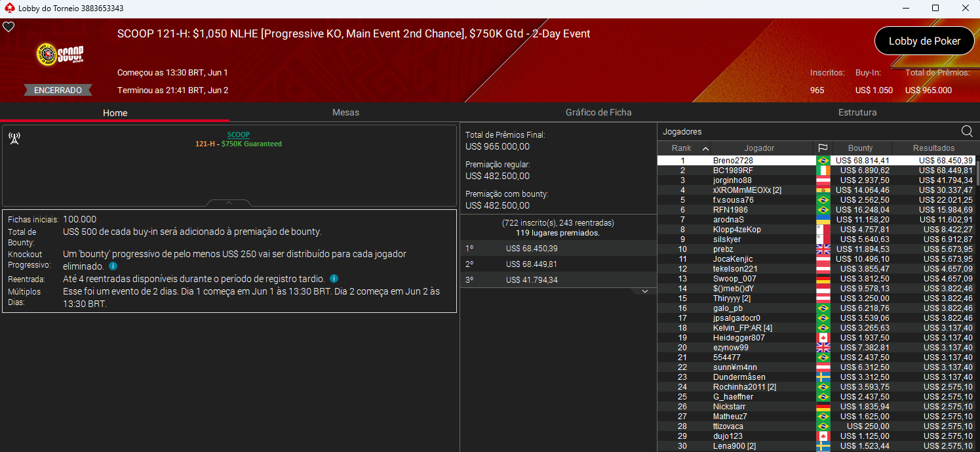Collapse the SCOOP banner panel
980x452 pixels.
(x=229, y=203)
